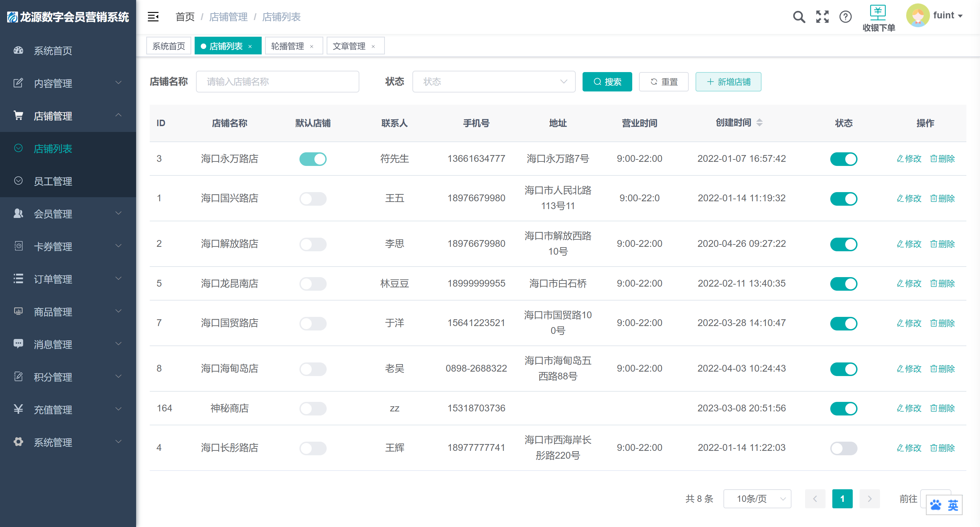This screenshot has width=980, height=527.
Task: Click the 店铺名称 search input field
Action: (x=277, y=81)
